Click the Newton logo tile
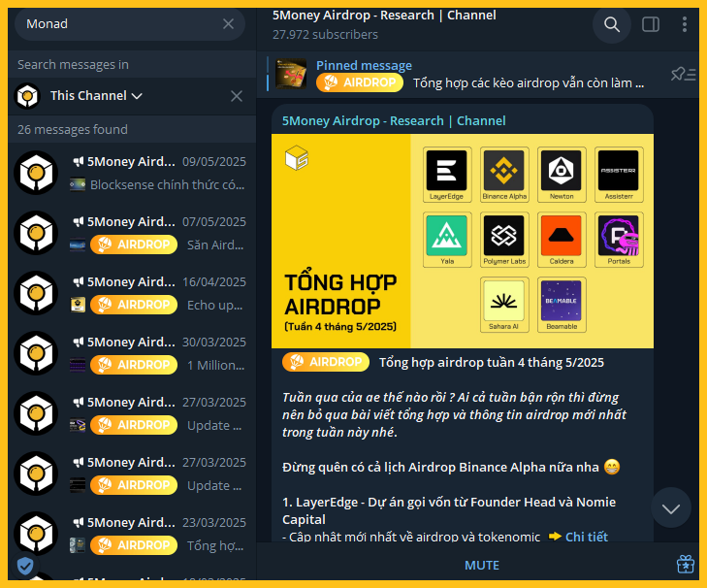 [562, 175]
